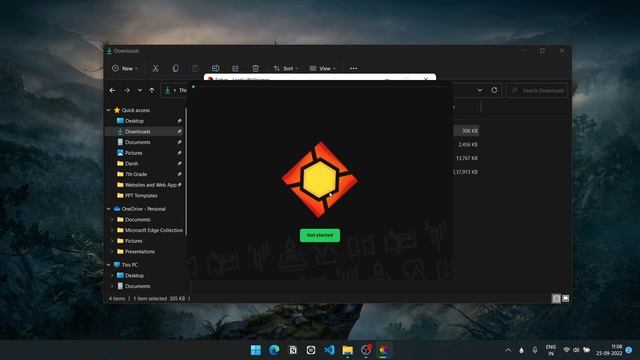
Task: Click the Delete trash icon
Action: [x=256, y=68]
